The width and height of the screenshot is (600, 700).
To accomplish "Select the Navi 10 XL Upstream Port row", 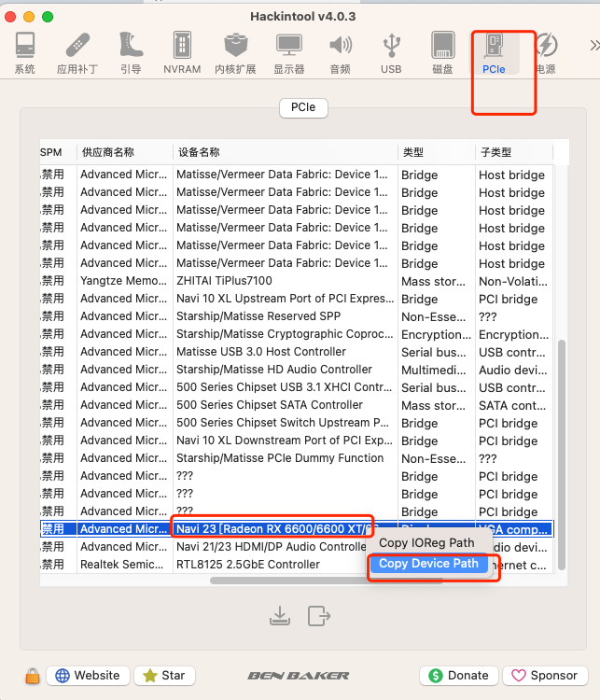I will pyautogui.click(x=297, y=299).
